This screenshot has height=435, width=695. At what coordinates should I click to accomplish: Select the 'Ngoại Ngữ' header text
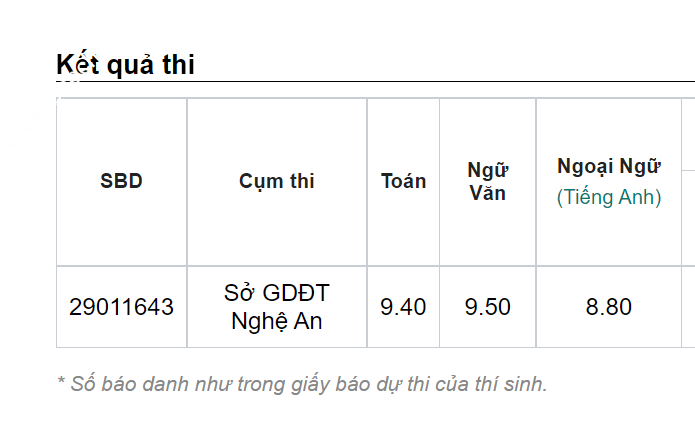(x=609, y=166)
